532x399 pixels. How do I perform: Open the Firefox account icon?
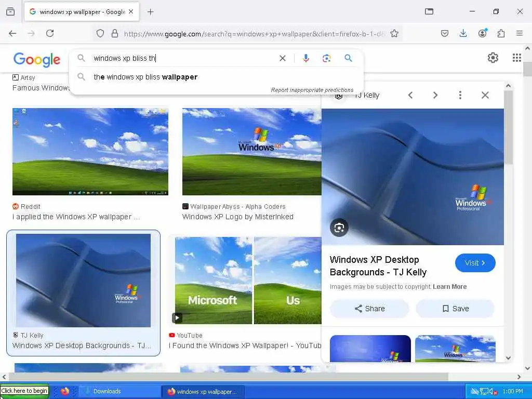(482, 33)
